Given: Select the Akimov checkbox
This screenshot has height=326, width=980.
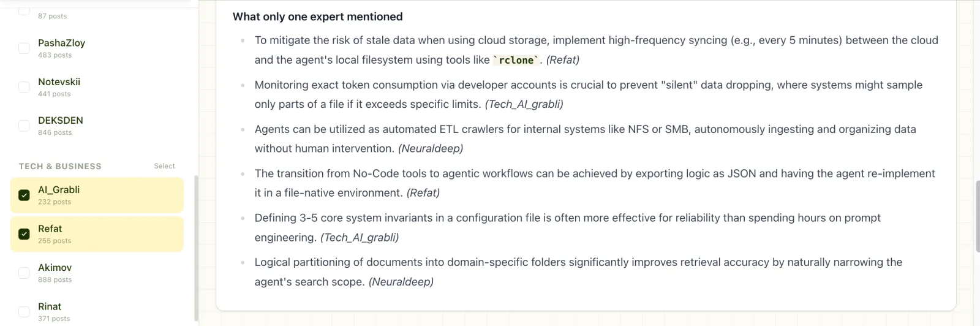Looking at the screenshot, I should 24,273.
